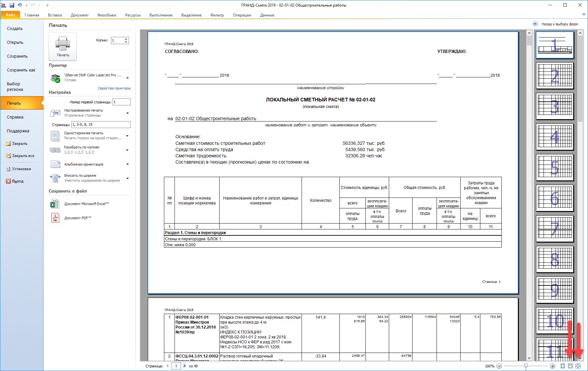Expand the Односторонняя печать dropdown
The height and width of the screenshot is (371, 588).
pyautogui.click(x=127, y=136)
